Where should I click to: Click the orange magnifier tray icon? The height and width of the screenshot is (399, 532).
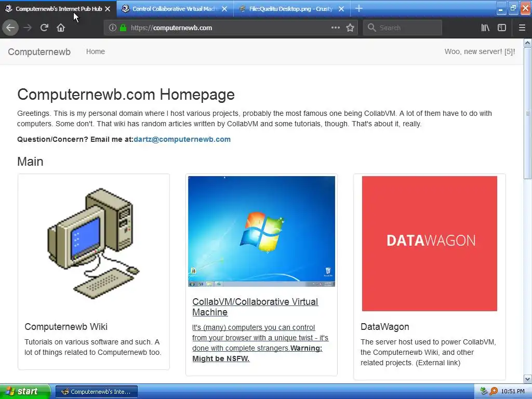click(494, 391)
